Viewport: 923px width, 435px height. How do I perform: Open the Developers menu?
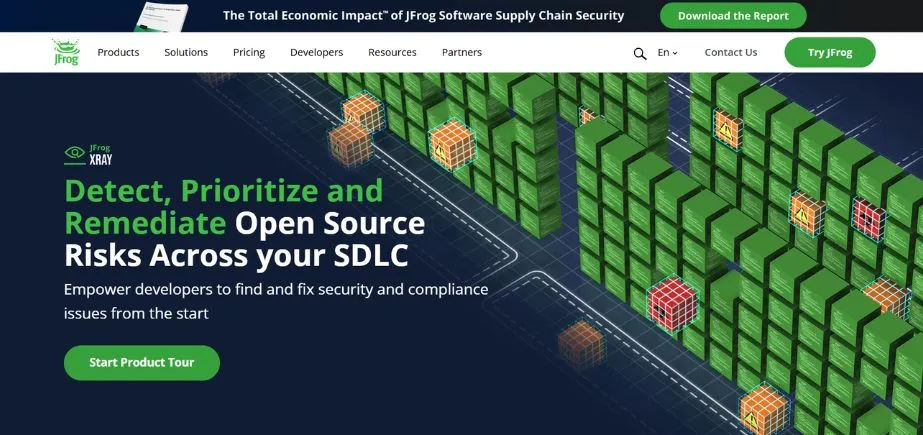point(317,52)
